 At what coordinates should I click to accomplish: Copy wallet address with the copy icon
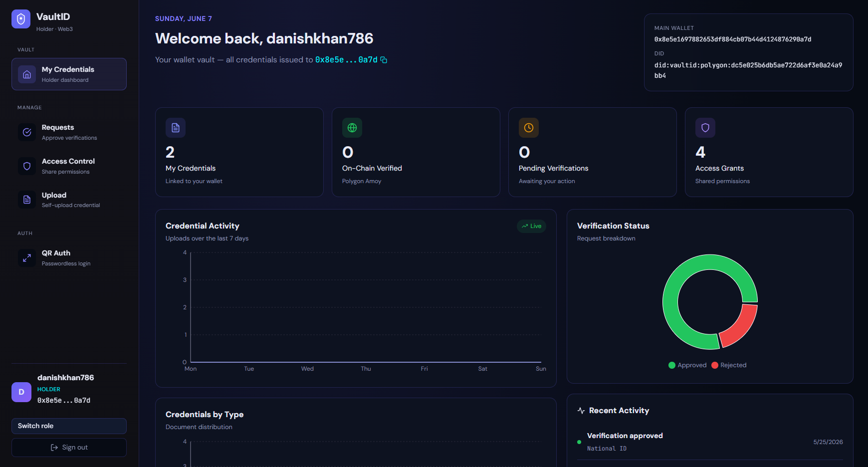click(x=384, y=60)
